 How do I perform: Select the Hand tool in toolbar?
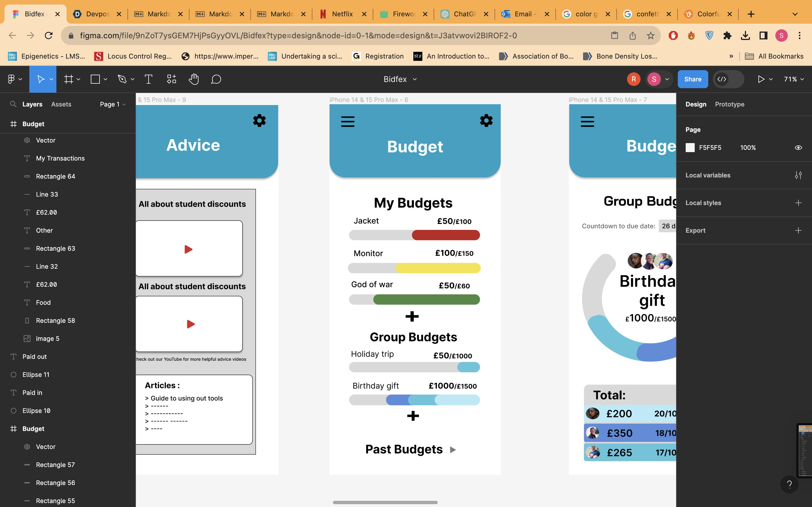pos(194,79)
